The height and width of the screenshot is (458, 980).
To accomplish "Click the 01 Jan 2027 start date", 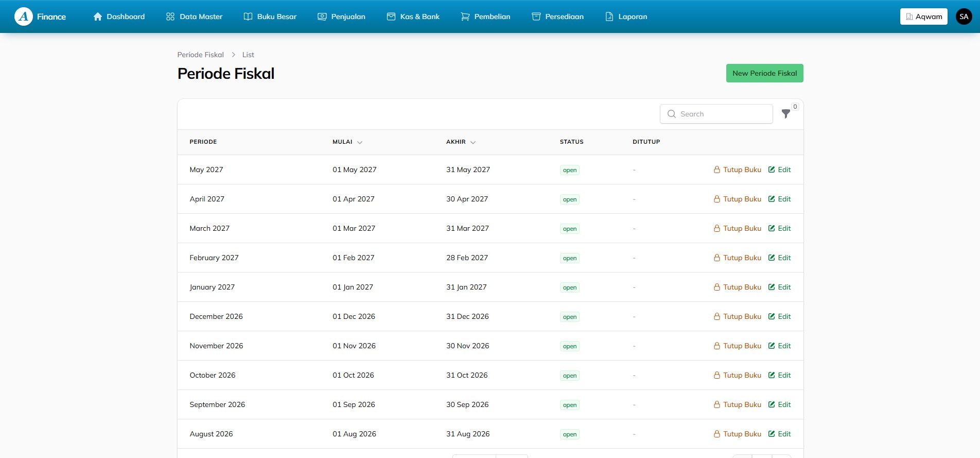I will (353, 287).
